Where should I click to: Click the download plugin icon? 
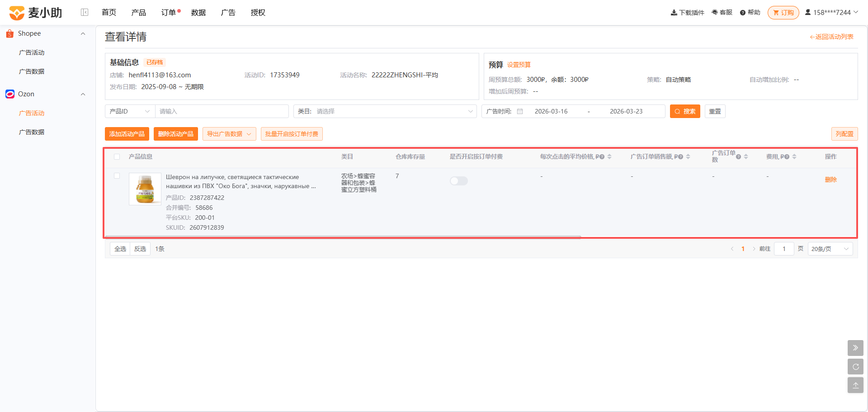click(x=674, y=13)
